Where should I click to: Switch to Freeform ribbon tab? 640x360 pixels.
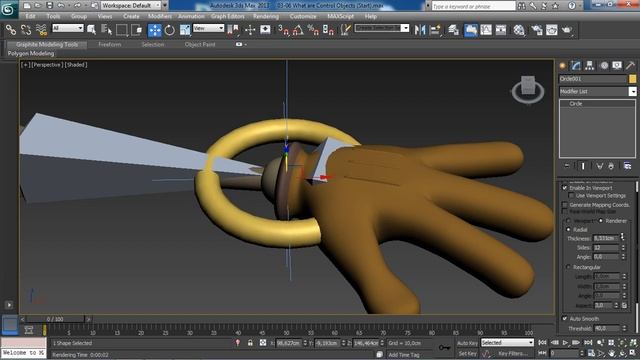pyautogui.click(x=110, y=44)
